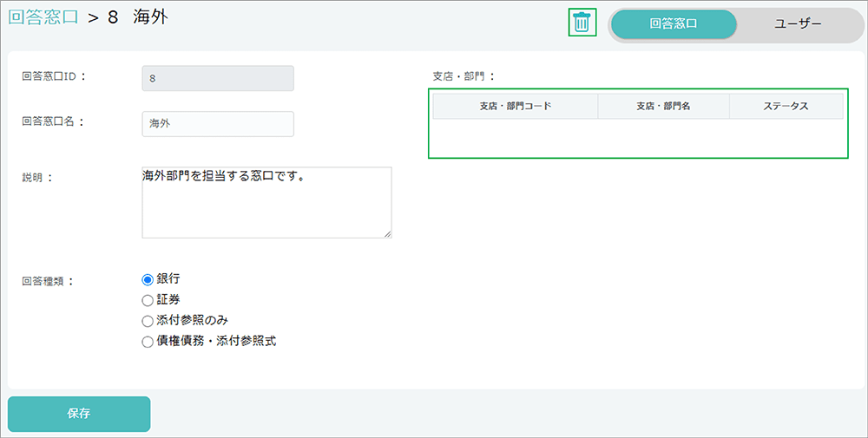
Task: Click the trash delete icon
Action: coord(582,23)
